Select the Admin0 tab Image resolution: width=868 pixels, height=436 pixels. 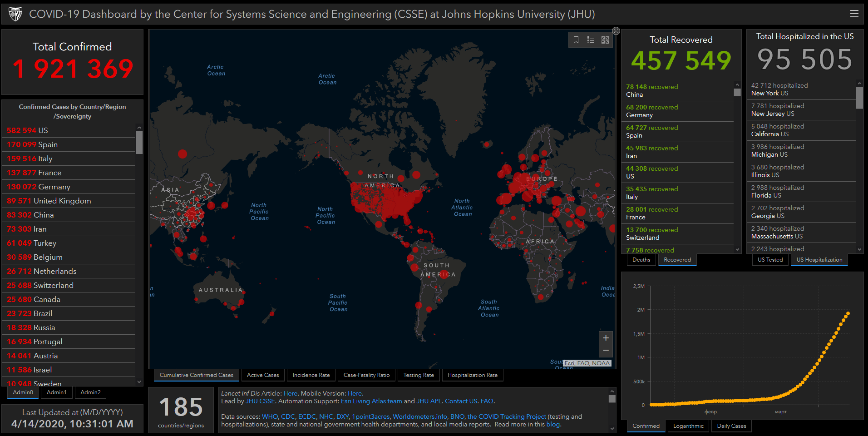coord(23,392)
